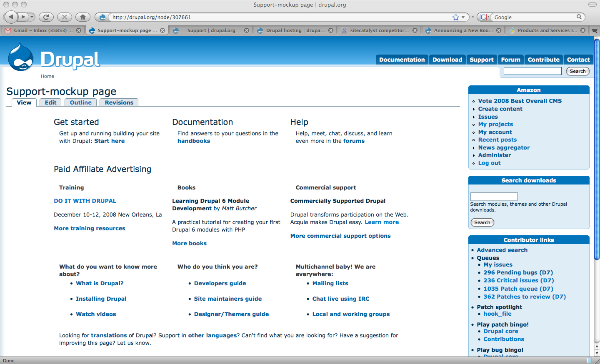
Task: Open the Developers guide link
Action: pos(220,283)
